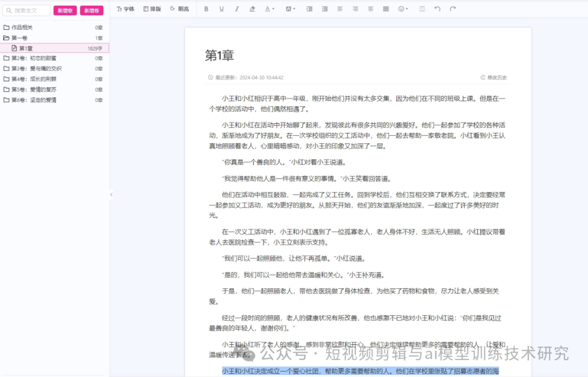Click the line "你真是一个善良的人"
Viewport: 588px width, 377px height.
tap(284, 162)
